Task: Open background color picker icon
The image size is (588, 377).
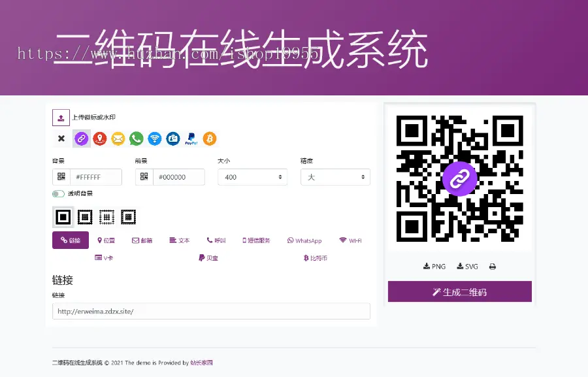Action: pyautogui.click(x=61, y=176)
